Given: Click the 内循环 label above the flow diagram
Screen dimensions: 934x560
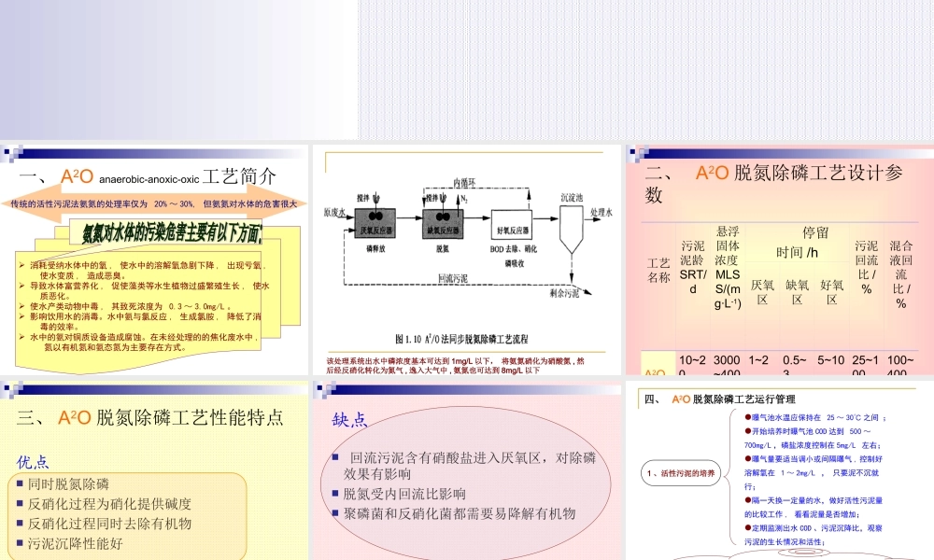Looking at the screenshot, I should pyautogui.click(x=464, y=183).
